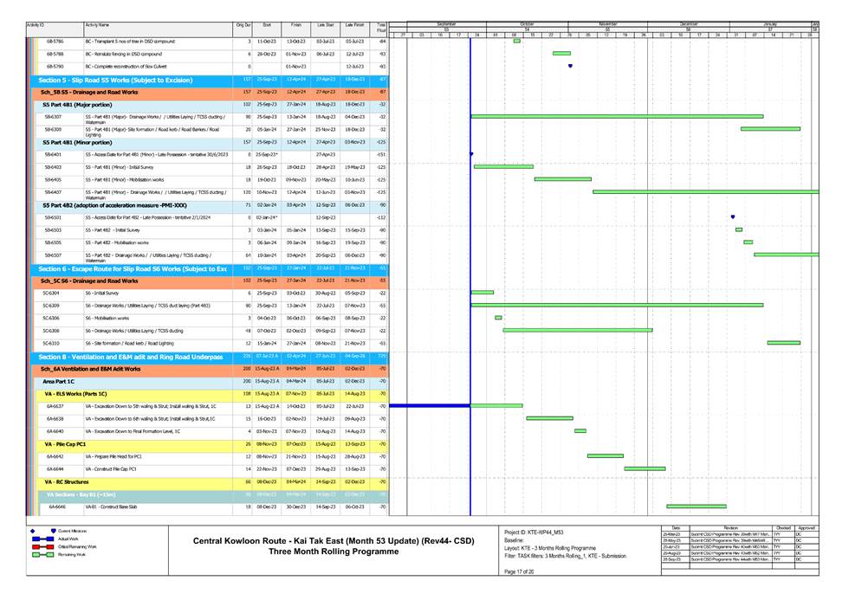Image resolution: width=868 pixels, height=613 pixels.
Task: Collapse Section 5 Slip Road S5 Works group
Action: [x=130, y=79]
